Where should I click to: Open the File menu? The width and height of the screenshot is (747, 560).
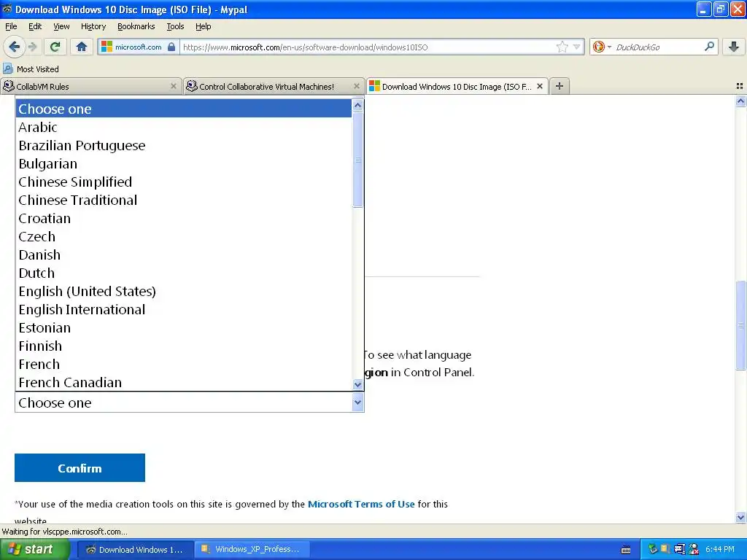[11, 26]
